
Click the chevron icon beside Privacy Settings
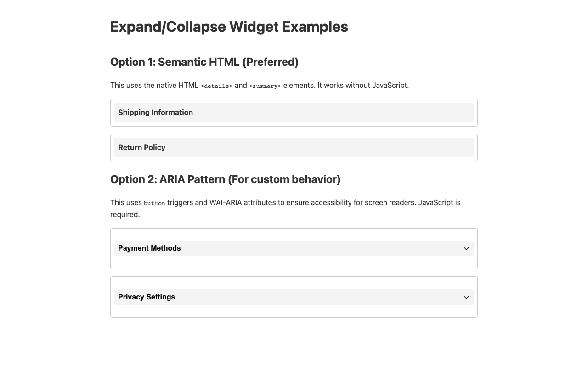tap(466, 297)
